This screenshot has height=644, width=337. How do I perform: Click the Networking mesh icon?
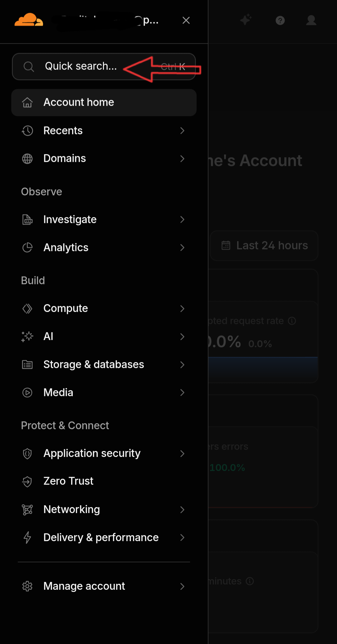(x=27, y=510)
